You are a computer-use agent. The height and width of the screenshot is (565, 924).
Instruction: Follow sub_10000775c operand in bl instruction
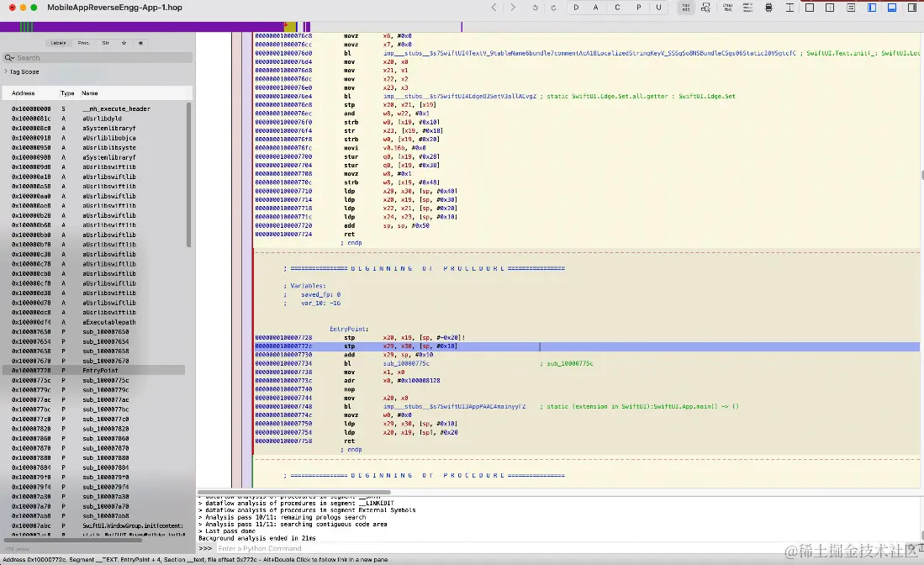pyautogui.click(x=406, y=363)
